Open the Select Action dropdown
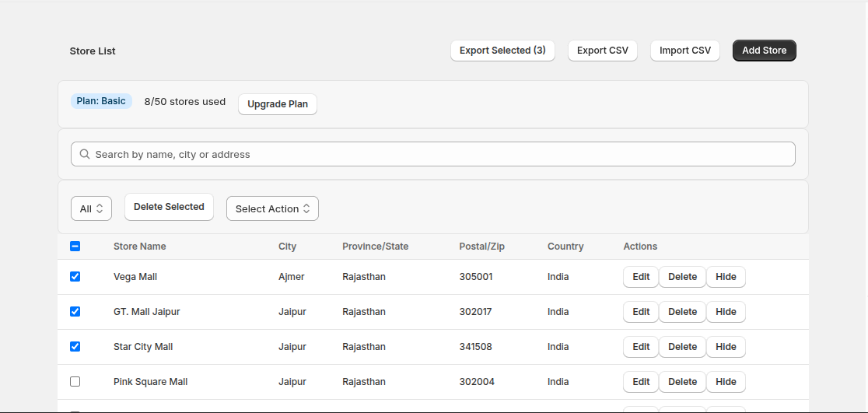Screen dimensions: 868x413 (272, 208)
